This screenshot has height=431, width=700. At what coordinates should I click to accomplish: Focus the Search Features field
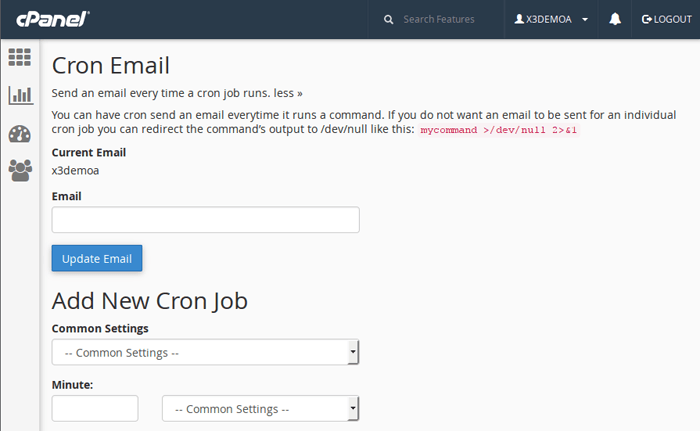coord(438,19)
